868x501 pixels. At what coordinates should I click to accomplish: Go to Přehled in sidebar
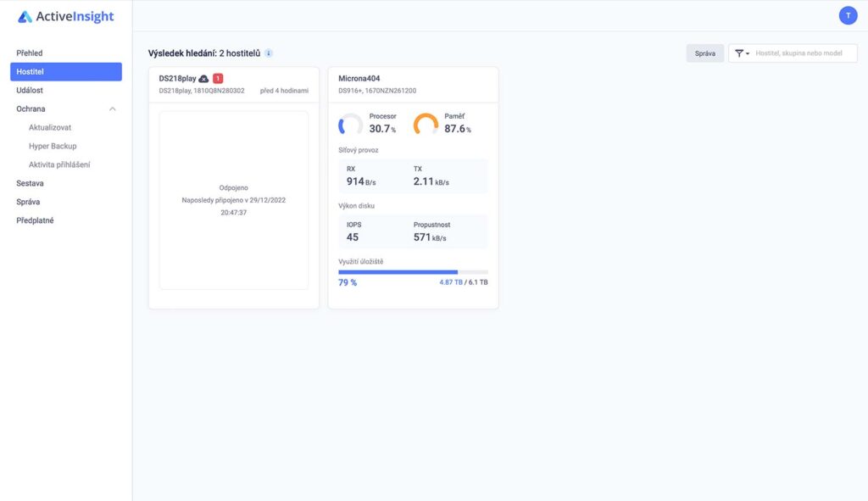coord(30,53)
